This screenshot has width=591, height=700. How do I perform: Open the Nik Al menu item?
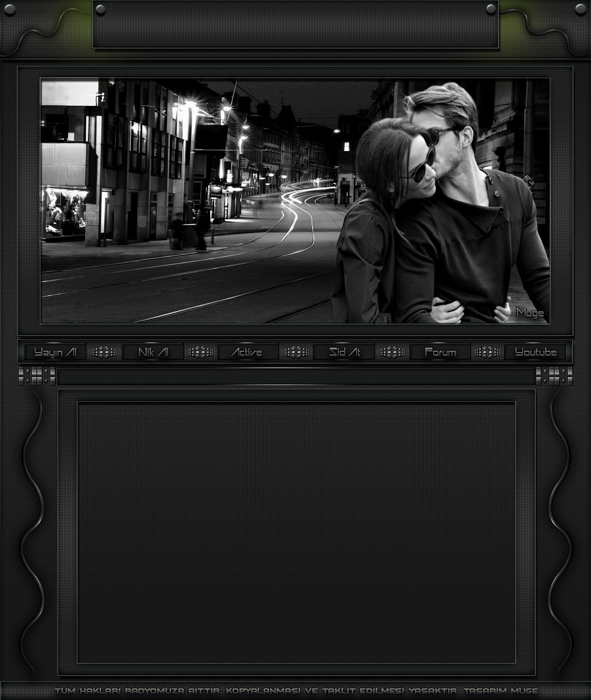[x=153, y=352]
